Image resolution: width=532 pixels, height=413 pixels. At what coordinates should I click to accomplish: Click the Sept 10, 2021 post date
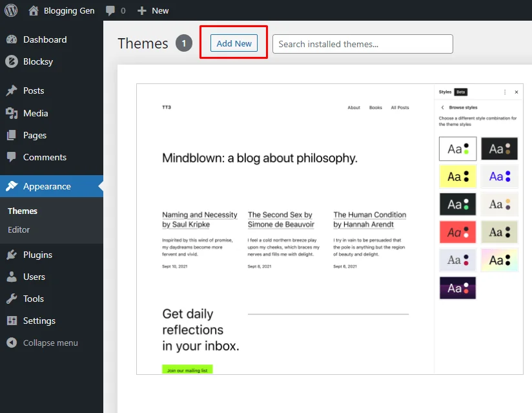click(175, 267)
